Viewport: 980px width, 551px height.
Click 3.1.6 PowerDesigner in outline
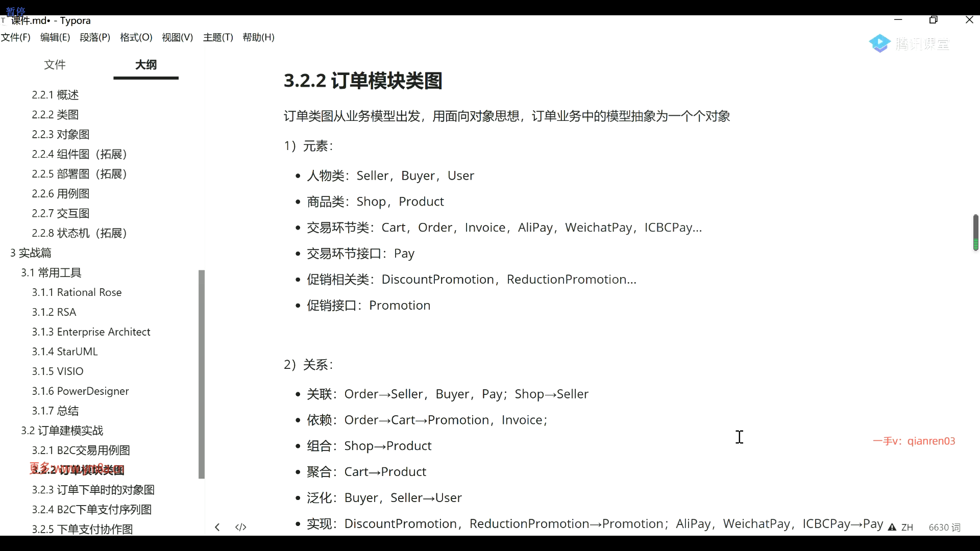(80, 391)
